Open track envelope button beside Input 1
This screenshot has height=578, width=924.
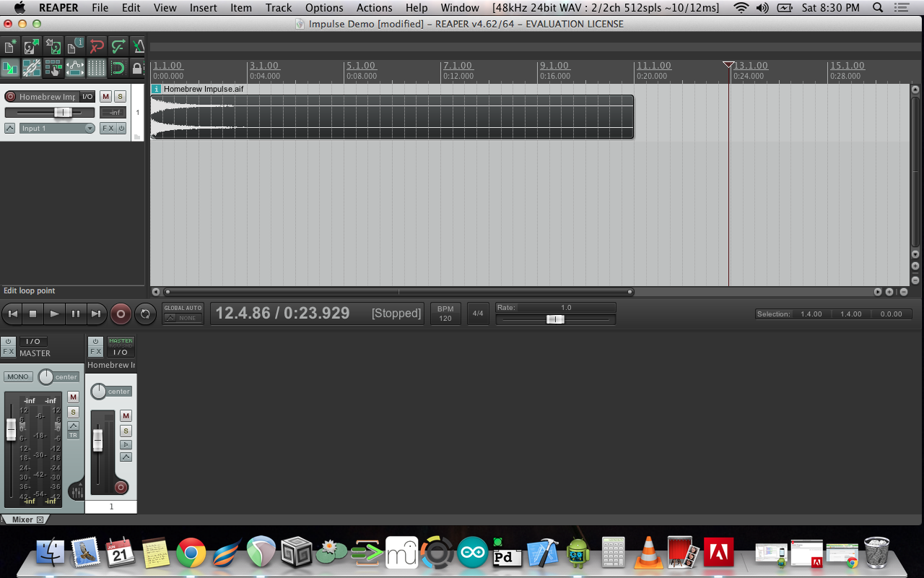pyautogui.click(x=10, y=128)
